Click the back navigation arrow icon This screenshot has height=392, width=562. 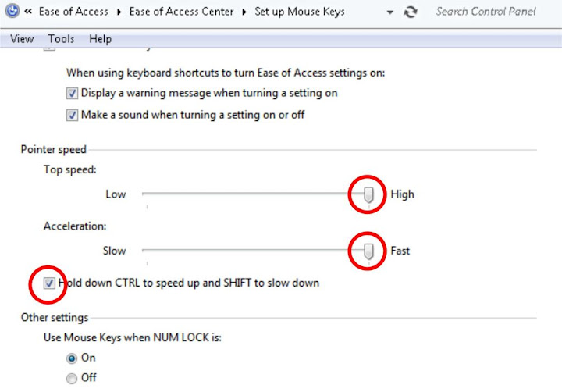11,12
